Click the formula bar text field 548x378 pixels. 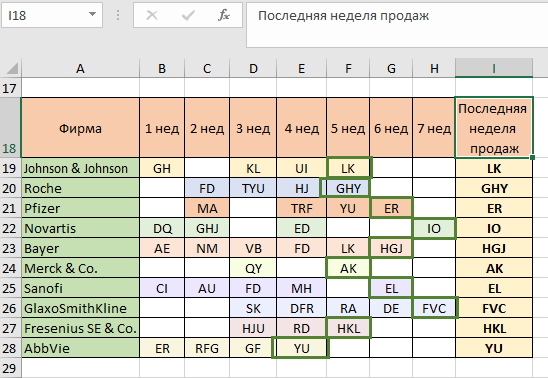[x=397, y=24]
